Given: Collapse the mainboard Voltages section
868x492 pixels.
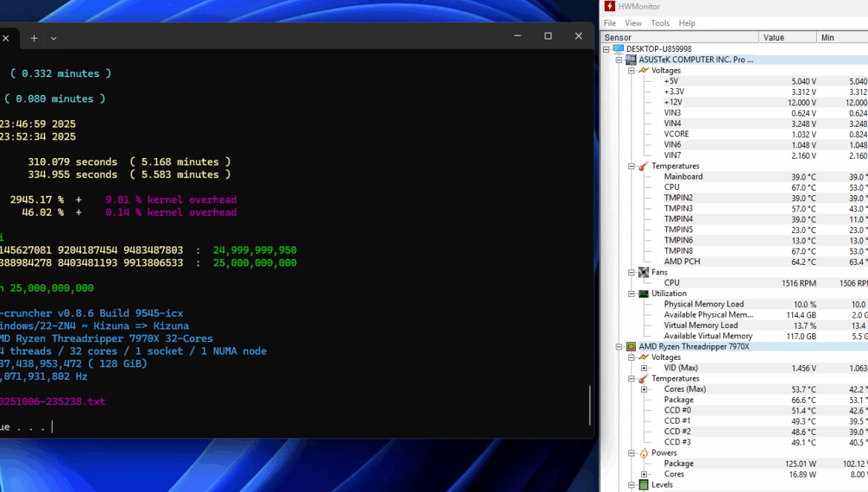Looking at the screenshot, I should [x=631, y=70].
